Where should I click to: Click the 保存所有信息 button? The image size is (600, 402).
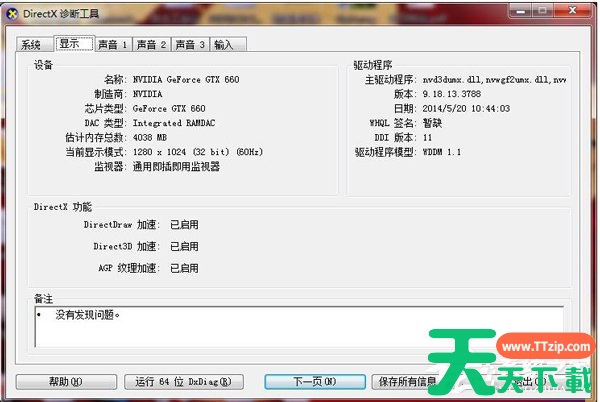(x=408, y=381)
